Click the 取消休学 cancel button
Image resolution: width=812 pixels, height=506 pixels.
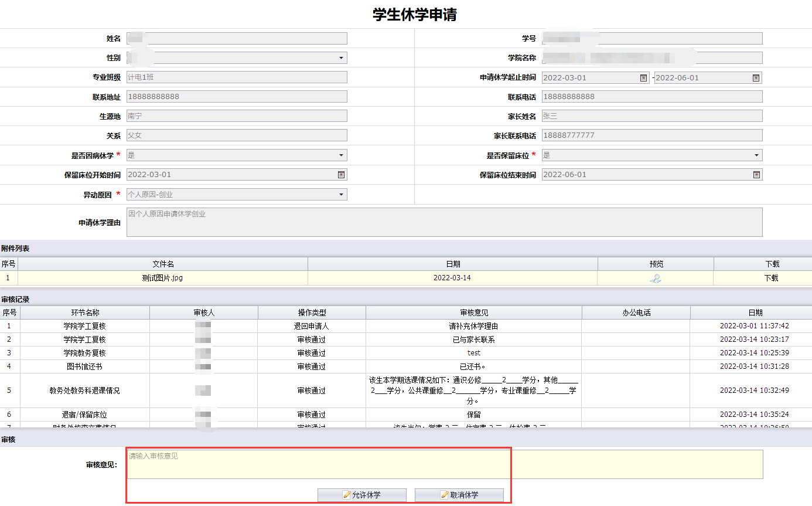click(x=459, y=495)
